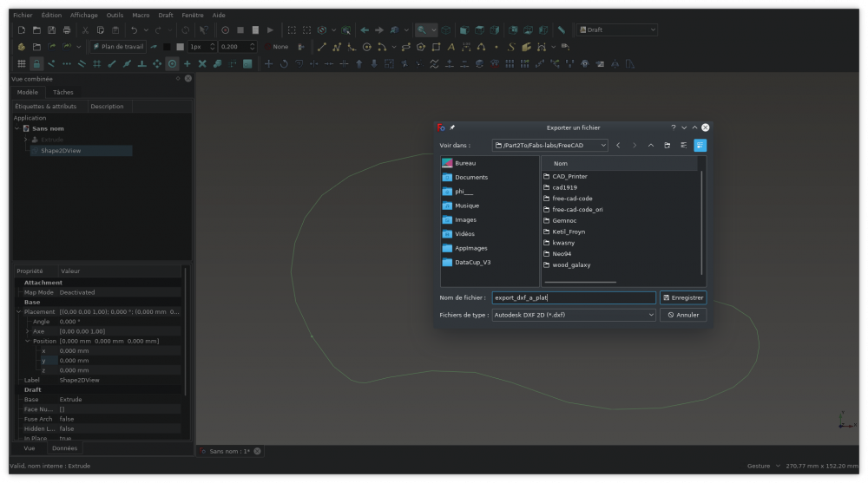The height and width of the screenshot is (483, 868).
Task: Open the Draft workbench selector dropdown
Action: click(x=616, y=29)
